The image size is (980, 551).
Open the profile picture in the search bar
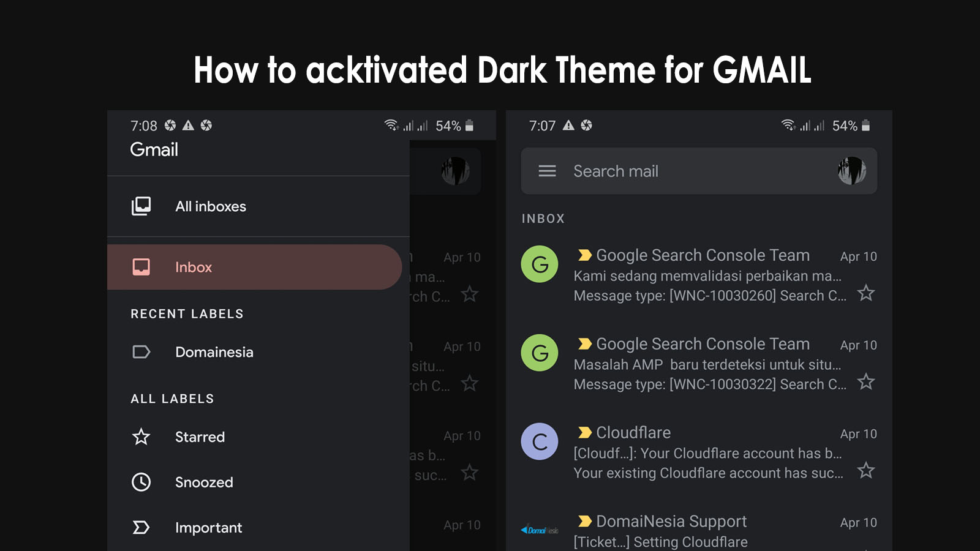click(852, 171)
